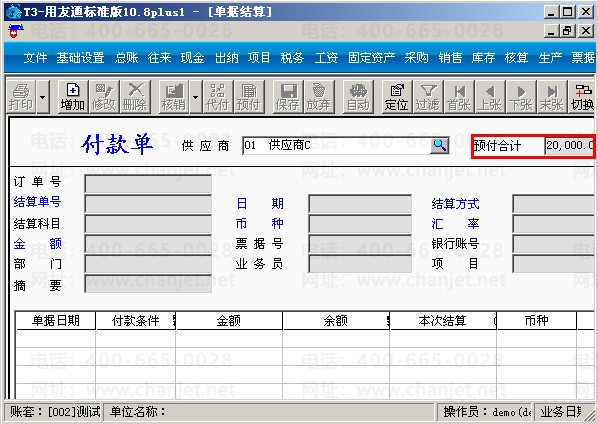Image resolution: width=598 pixels, height=424 pixels.
Task: Select the 单据日期 column header
Action: (56, 320)
